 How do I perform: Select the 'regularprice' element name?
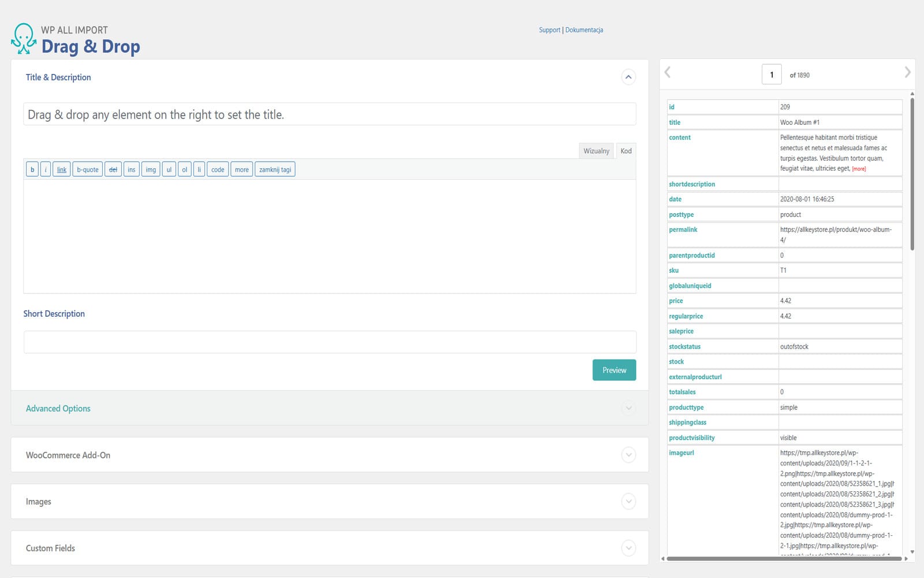(x=686, y=316)
